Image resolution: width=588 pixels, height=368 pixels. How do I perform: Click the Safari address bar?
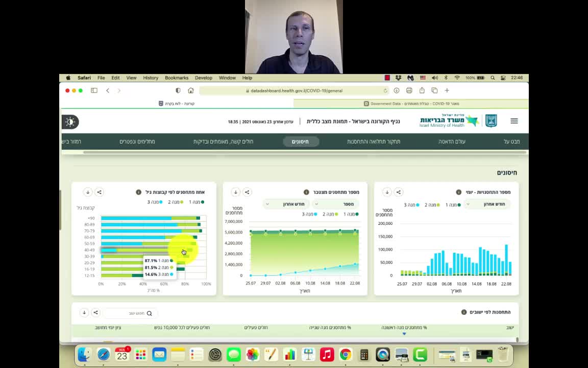295,90
